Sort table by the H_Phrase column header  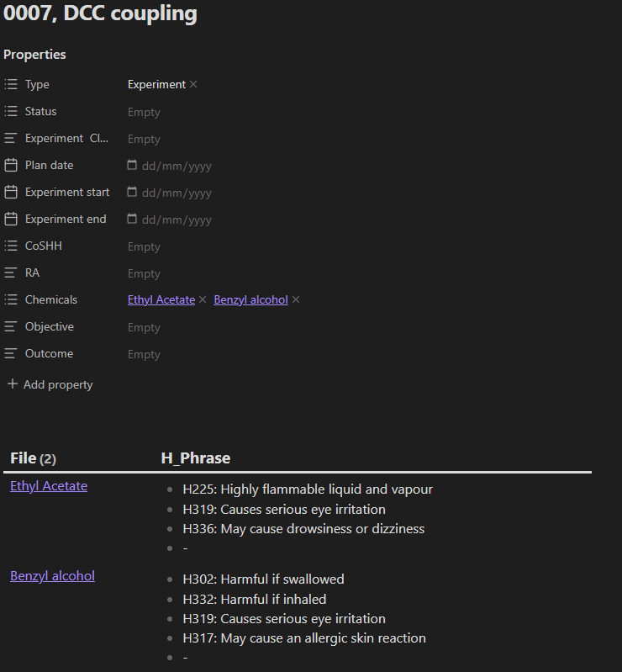click(x=195, y=458)
